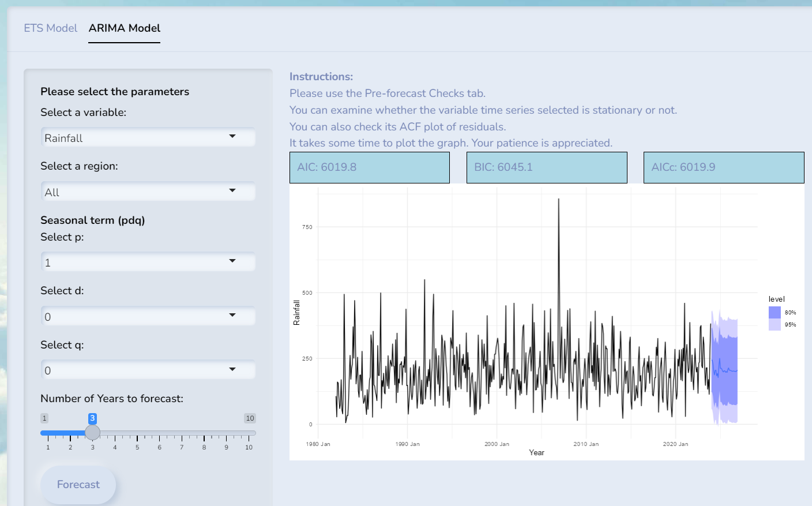Image resolution: width=812 pixels, height=506 pixels.
Task: Click the BIC value box
Action: (546, 167)
